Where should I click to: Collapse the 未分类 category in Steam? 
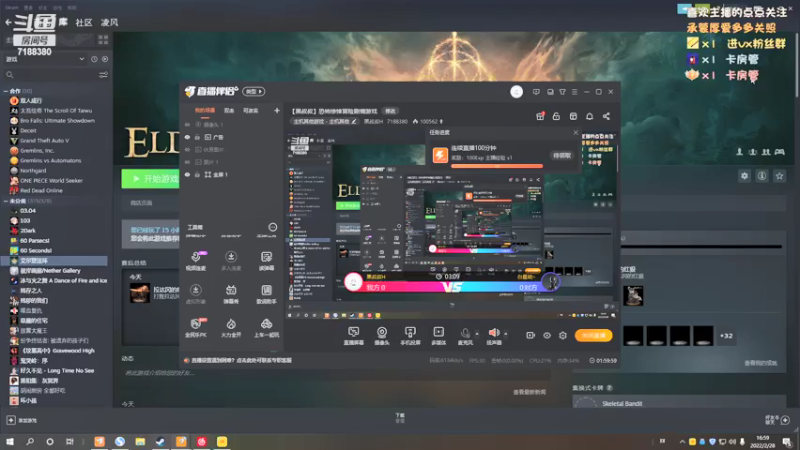click(6, 201)
